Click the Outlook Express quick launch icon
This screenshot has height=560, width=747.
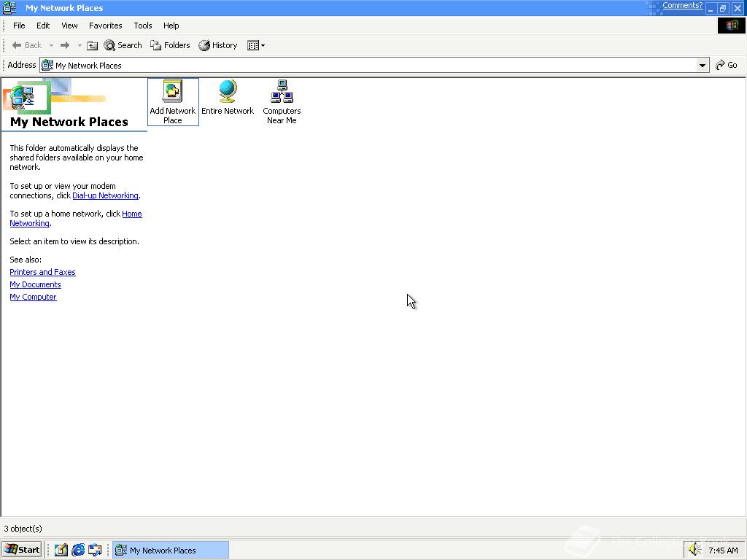(x=95, y=550)
